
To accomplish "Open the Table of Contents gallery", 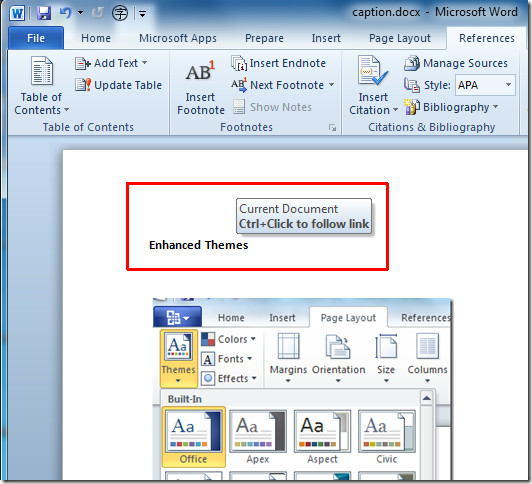I will [x=41, y=86].
